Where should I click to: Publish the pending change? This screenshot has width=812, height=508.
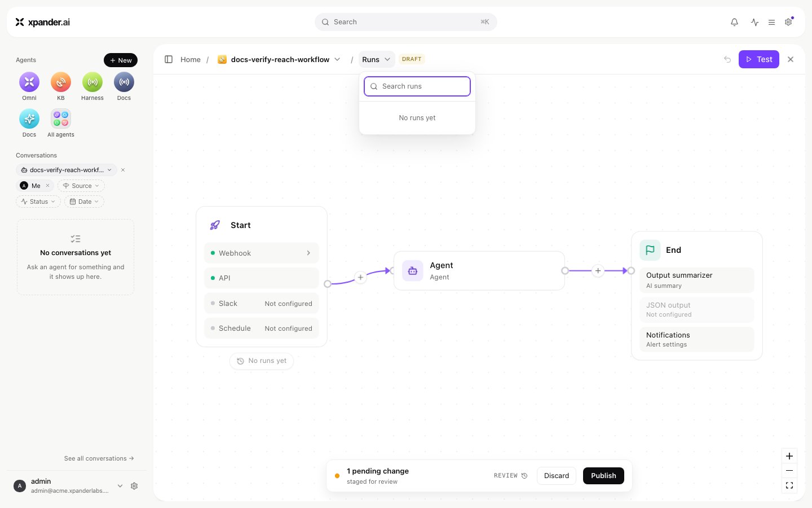tap(603, 476)
